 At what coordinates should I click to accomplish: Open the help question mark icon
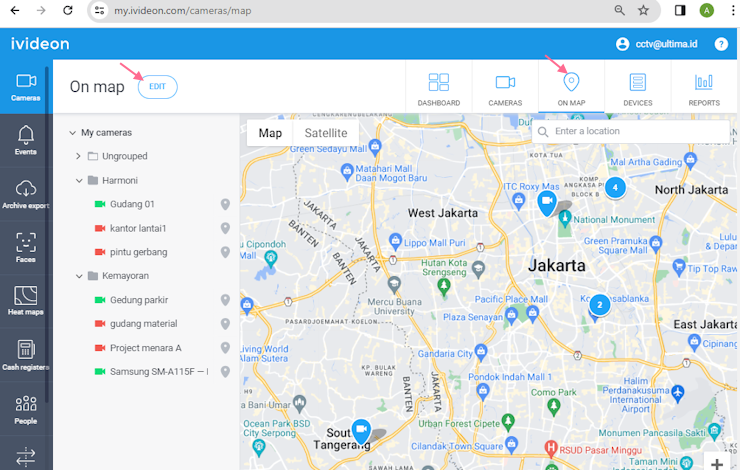[721, 44]
